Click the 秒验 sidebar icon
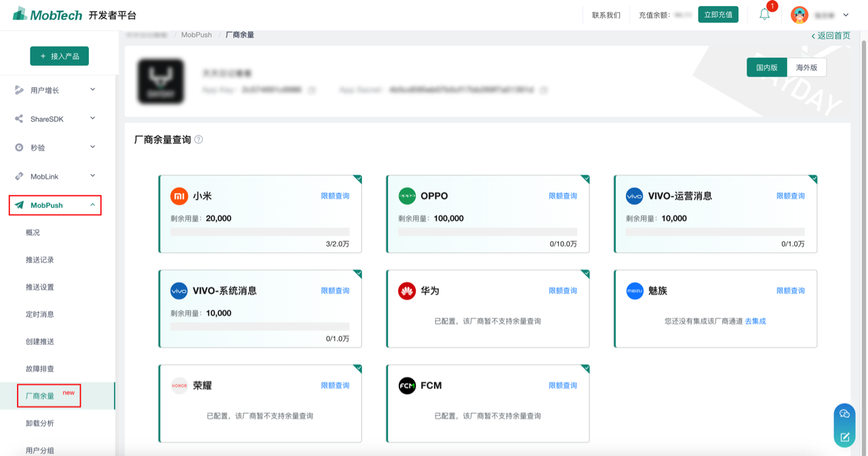Screen dimensions: 868x456 pyautogui.click(x=19, y=147)
